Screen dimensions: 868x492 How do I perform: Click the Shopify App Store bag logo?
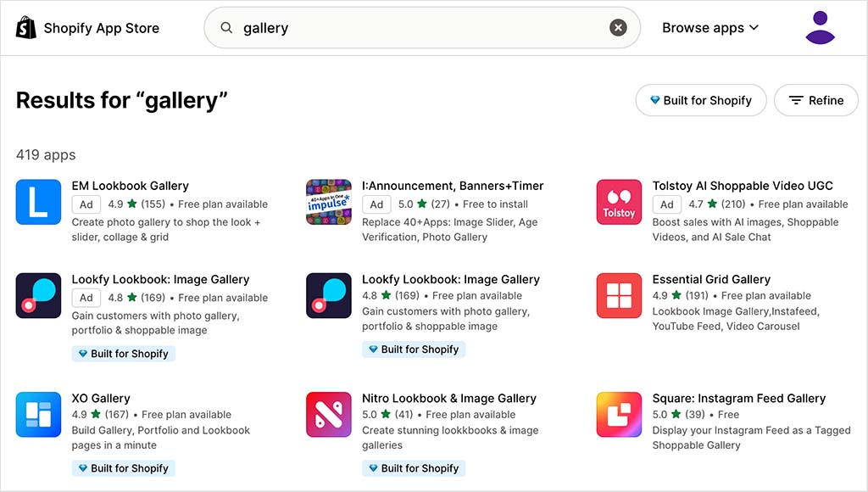click(x=25, y=26)
